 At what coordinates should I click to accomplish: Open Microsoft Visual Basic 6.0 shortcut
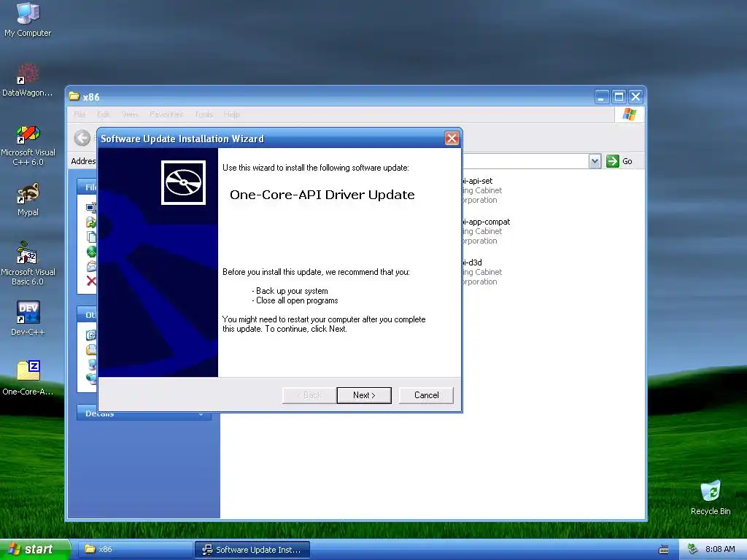point(28,264)
